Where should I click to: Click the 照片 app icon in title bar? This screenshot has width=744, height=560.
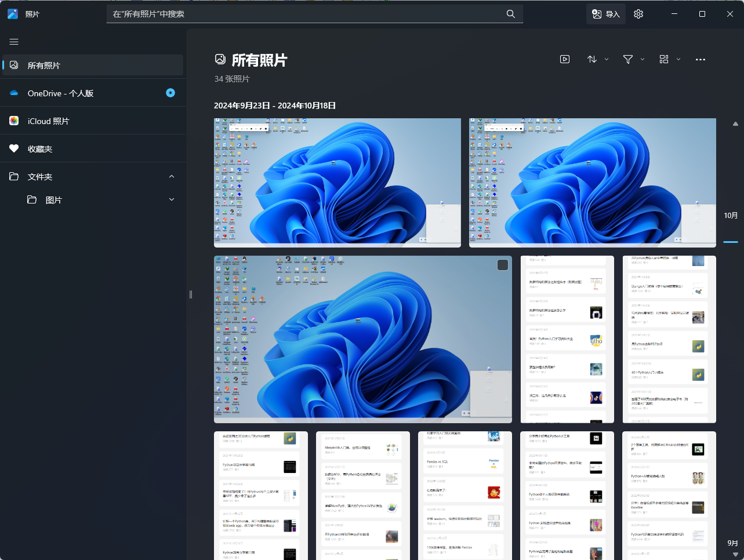pos(13,14)
